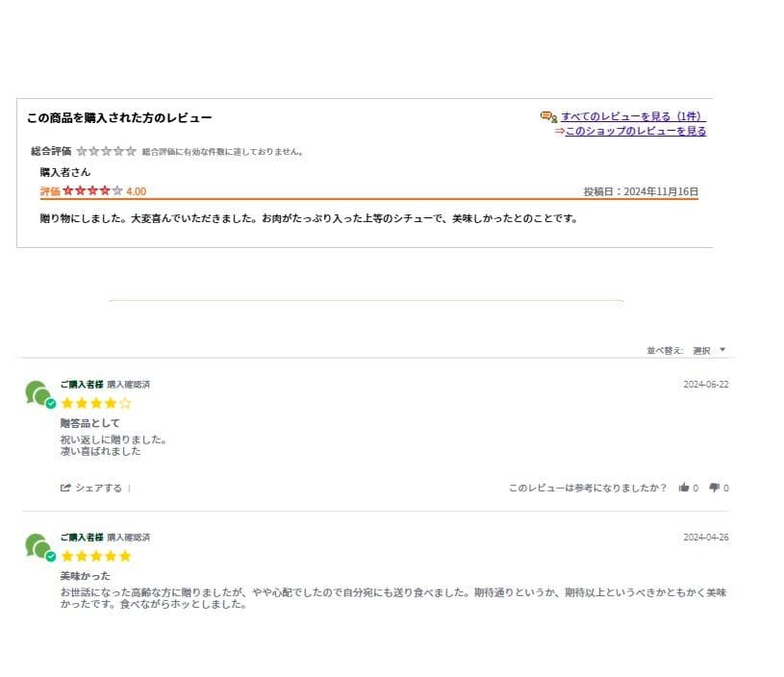Click the red 評価 stars showing 4.00
The height and width of the screenshot is (677, 784).
pos(92,191)
